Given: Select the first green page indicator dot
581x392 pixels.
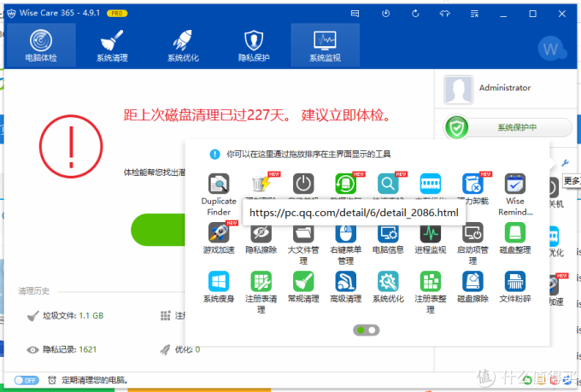Looking at the screenshot, I should (361, 331).
